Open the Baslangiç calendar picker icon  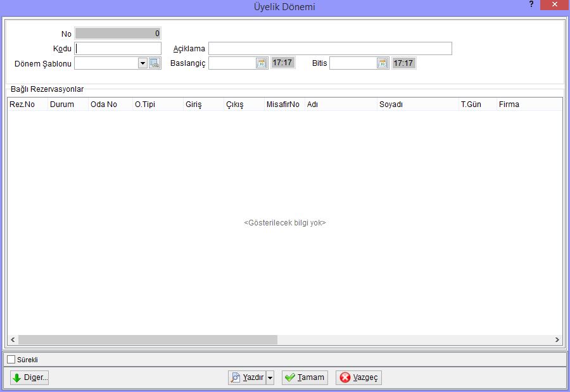pos(262,63)
